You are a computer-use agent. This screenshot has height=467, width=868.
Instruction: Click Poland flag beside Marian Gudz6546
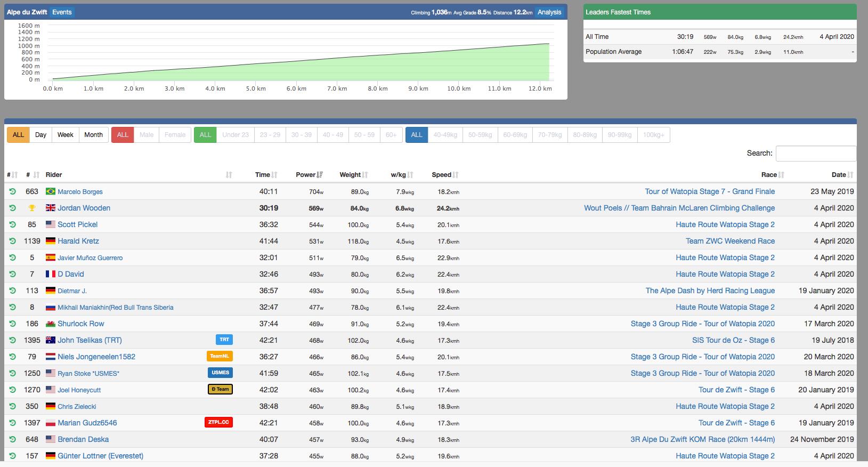tap(51, 423)
